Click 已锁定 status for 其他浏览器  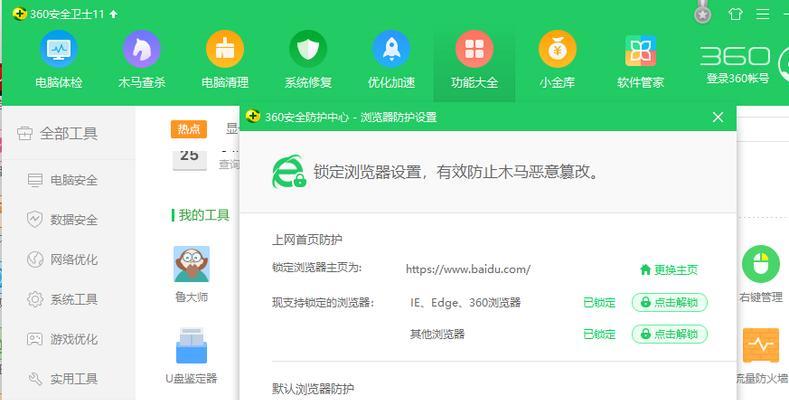599,334
